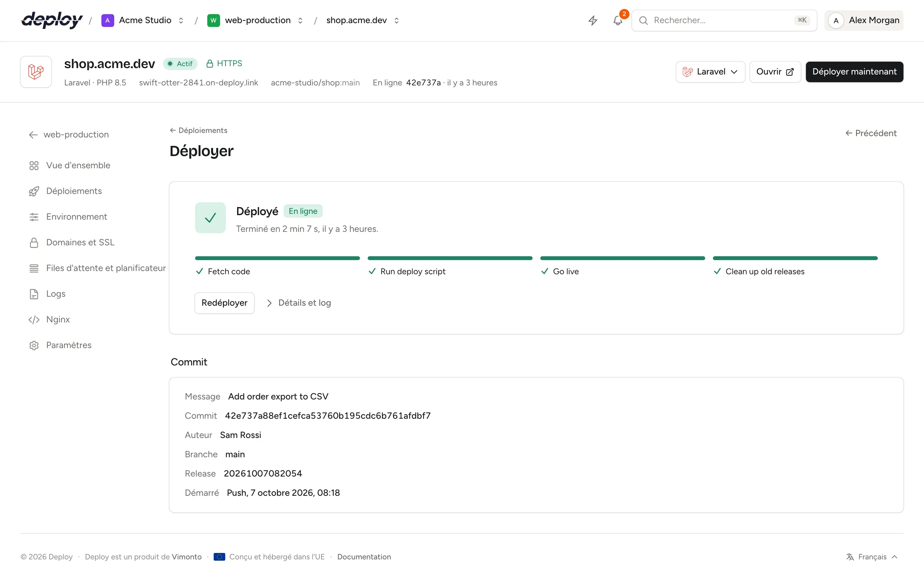Expand the shop.acme.dev site switcher
This screenshot has width=924, height=578.
(396, 20)
